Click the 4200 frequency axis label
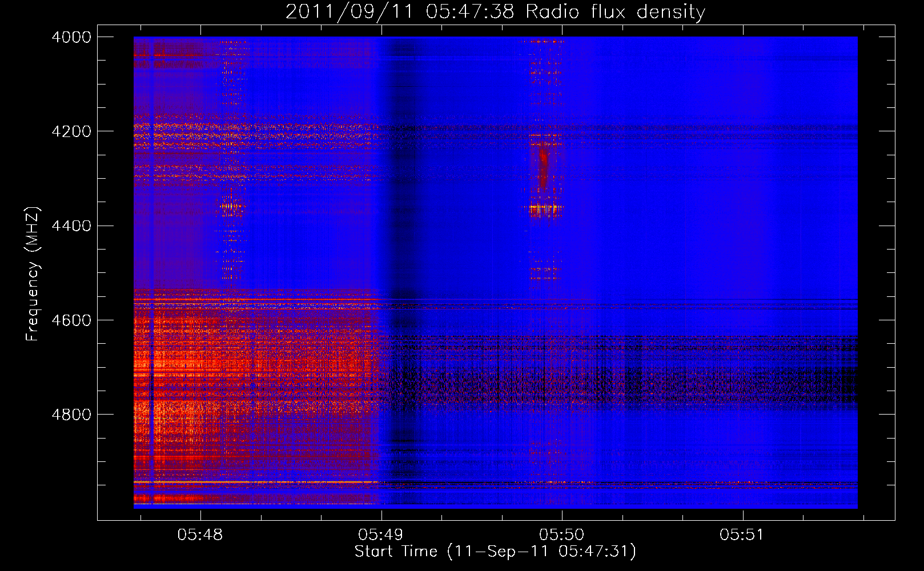Screen dimensions: 924x571 coord(71,131)
